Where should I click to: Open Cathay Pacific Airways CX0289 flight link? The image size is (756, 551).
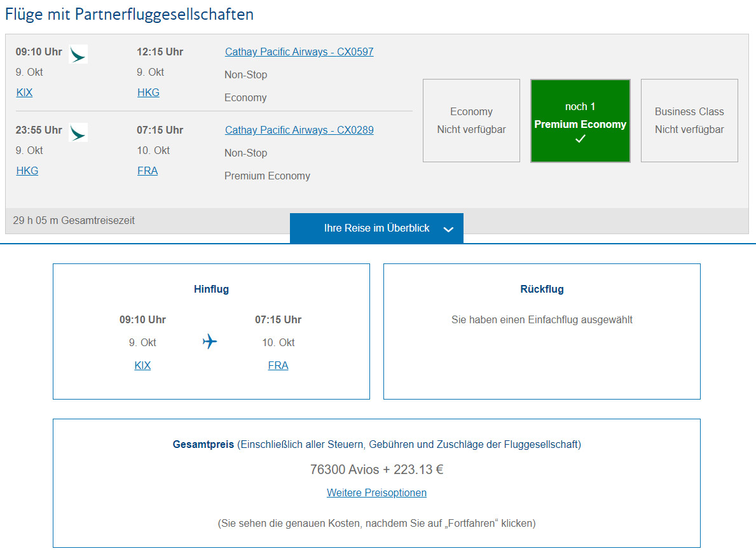coord(299,130)
